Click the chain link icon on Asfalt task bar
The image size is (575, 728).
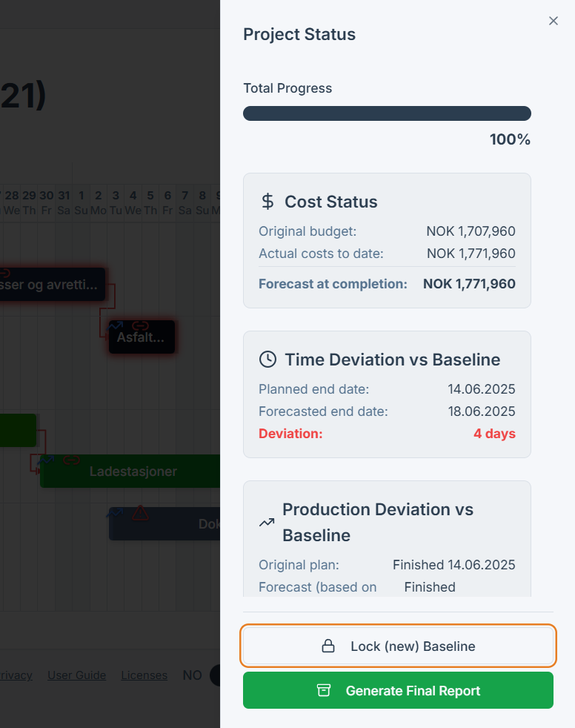(141, 325)
